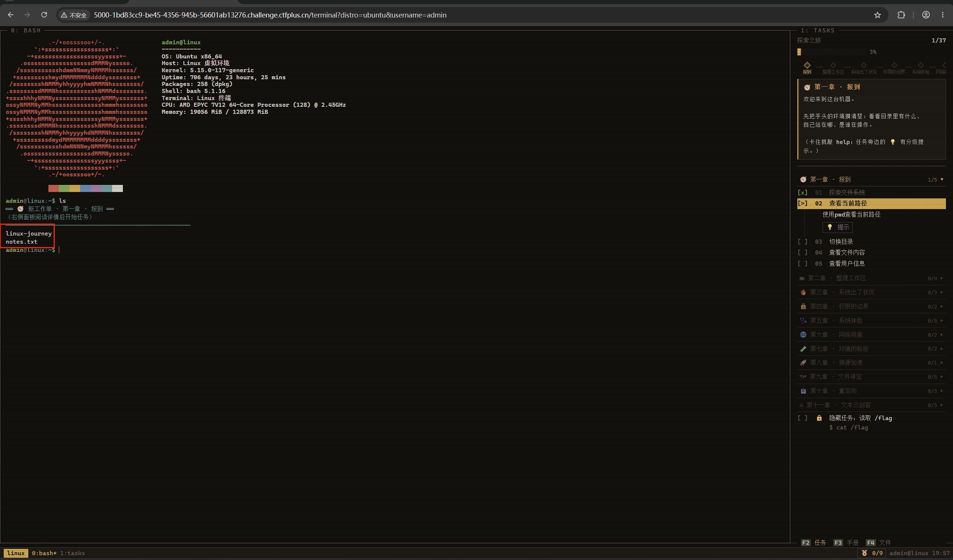This screenshot has height=560, width=953.
Task: Click the lightbulb hint icon under task 02
Action: (x=830, y=227)
